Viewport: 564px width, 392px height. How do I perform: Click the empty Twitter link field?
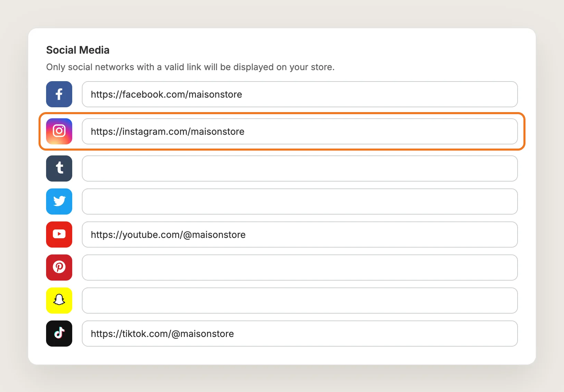pos(300,202)
